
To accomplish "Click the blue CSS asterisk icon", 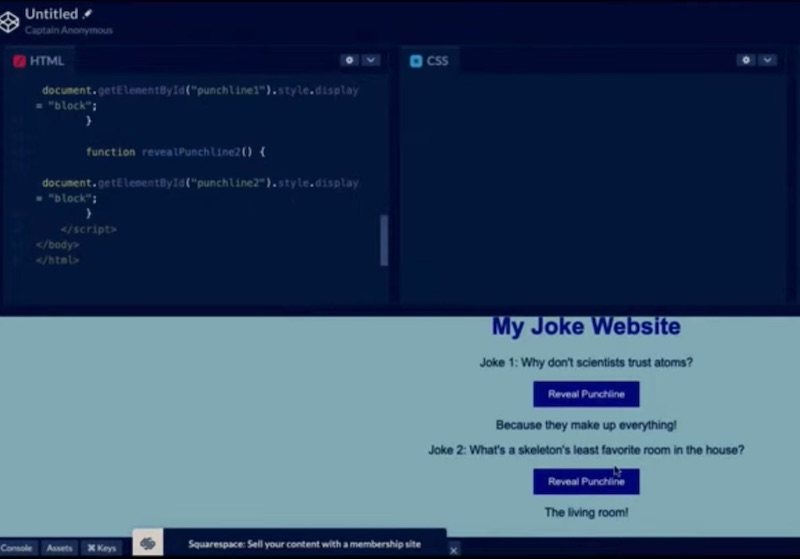I will (x=416, y=61).
